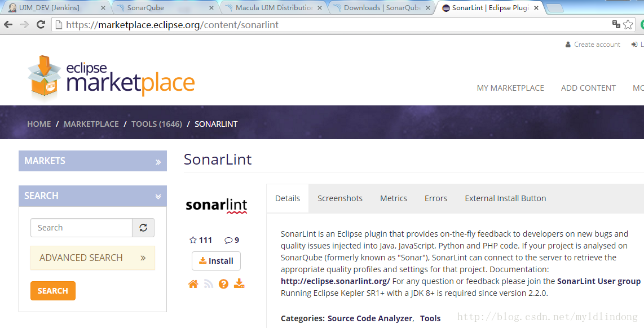
Task: Select the Details tab
Action: coord(288,198)
